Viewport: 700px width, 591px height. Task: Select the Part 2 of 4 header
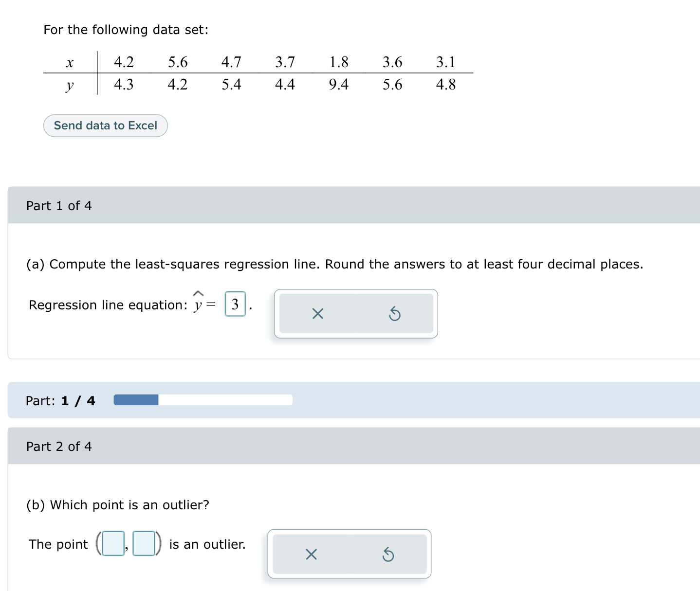click(59, 446)
